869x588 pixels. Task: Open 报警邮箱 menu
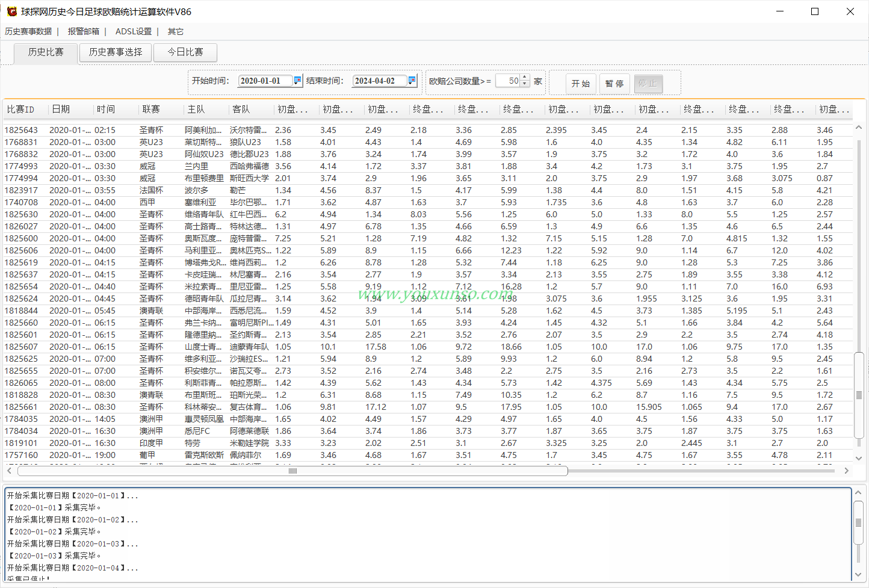click(x=83, y=31)
